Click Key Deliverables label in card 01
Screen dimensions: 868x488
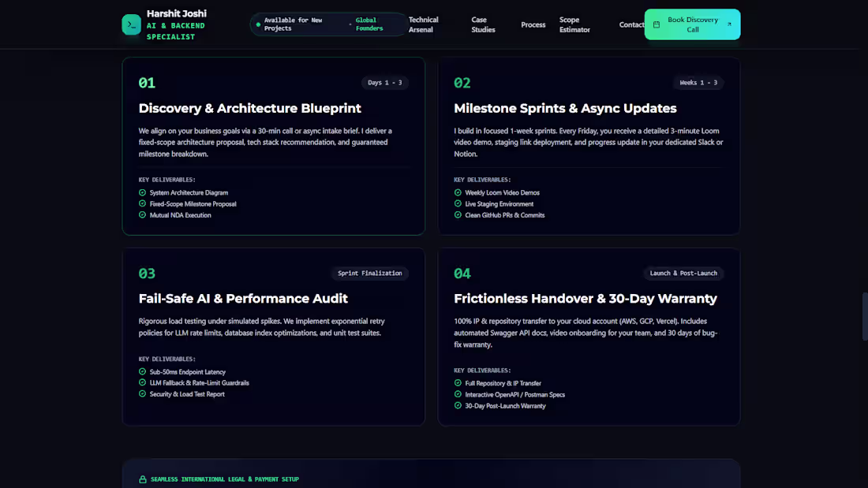[x=166, y=179]
